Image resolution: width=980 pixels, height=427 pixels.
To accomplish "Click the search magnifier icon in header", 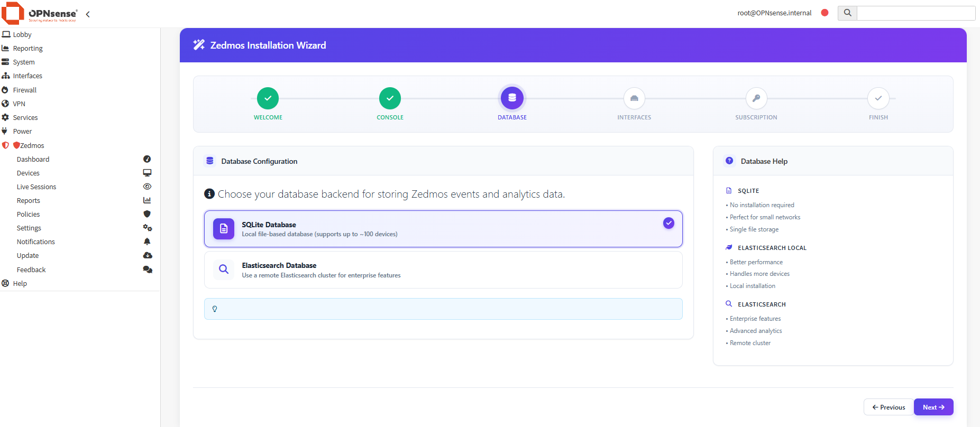I will tap(847, 13).
